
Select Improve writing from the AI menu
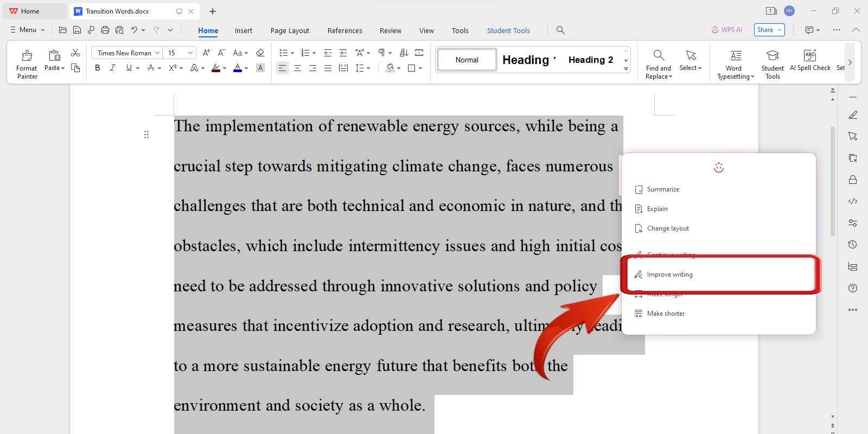point(669,275)
